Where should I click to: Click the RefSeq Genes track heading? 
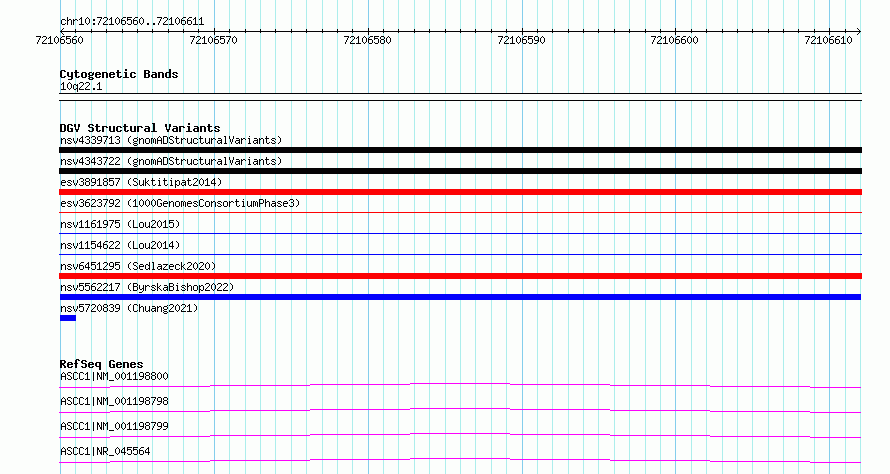101,364
